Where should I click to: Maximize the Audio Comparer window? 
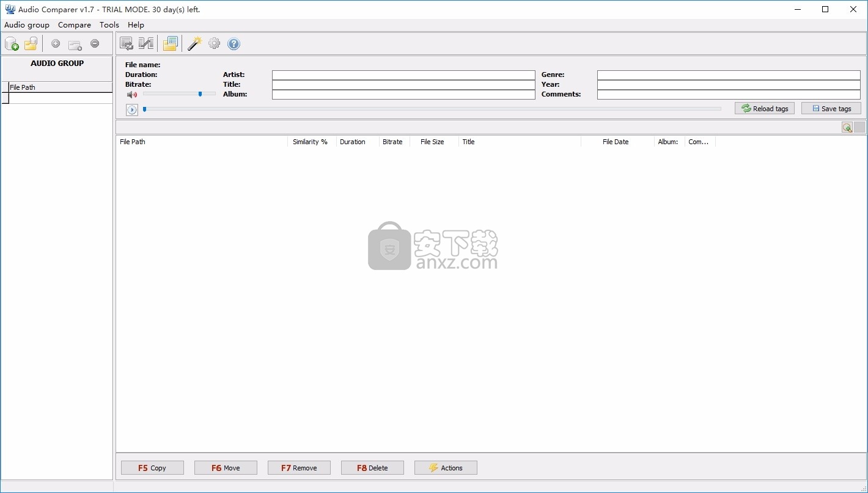click(825, 9)
